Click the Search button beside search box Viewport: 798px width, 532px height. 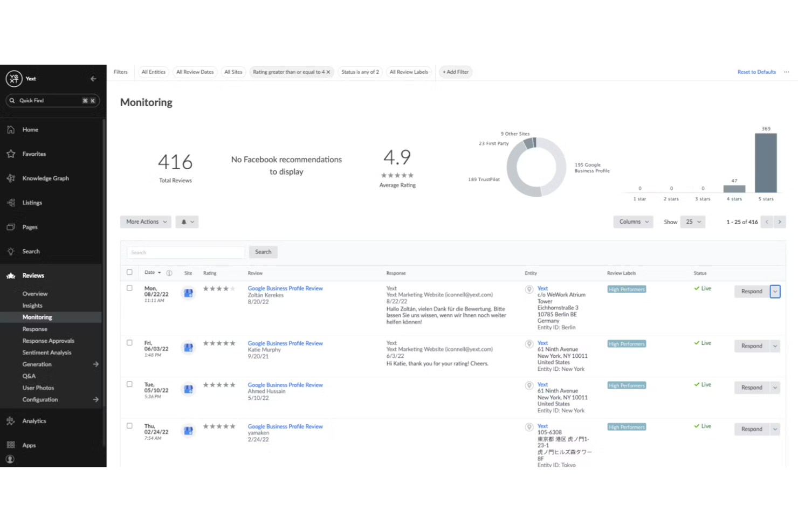tap(263, 252)
